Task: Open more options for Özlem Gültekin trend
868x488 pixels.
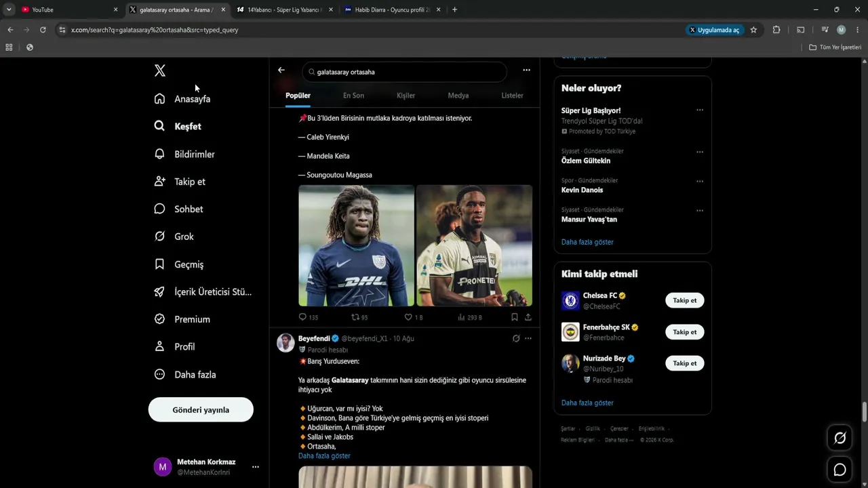Action: coord(700,152)
